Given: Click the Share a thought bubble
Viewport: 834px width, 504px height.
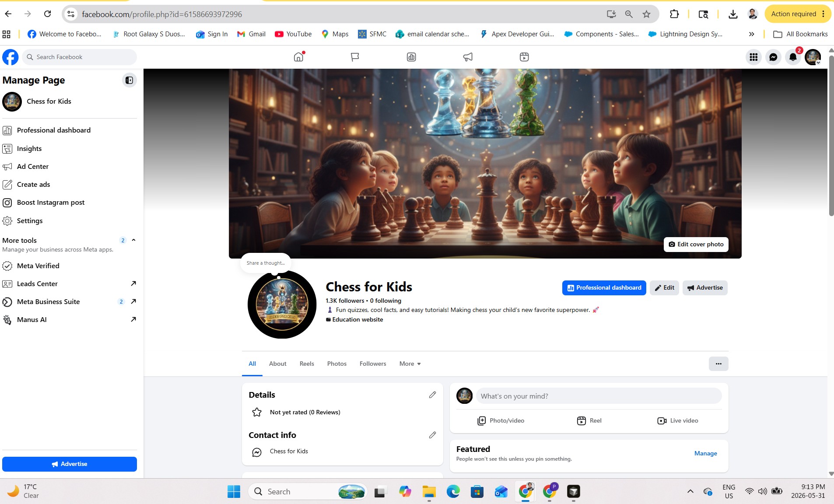Looking at the screenshot, I should (266, 263).
